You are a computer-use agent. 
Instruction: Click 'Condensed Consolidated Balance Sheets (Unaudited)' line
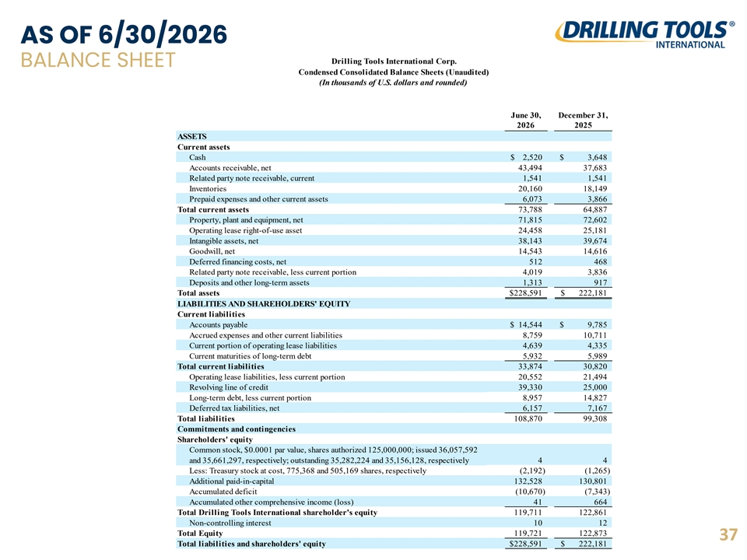coord(394,72)
